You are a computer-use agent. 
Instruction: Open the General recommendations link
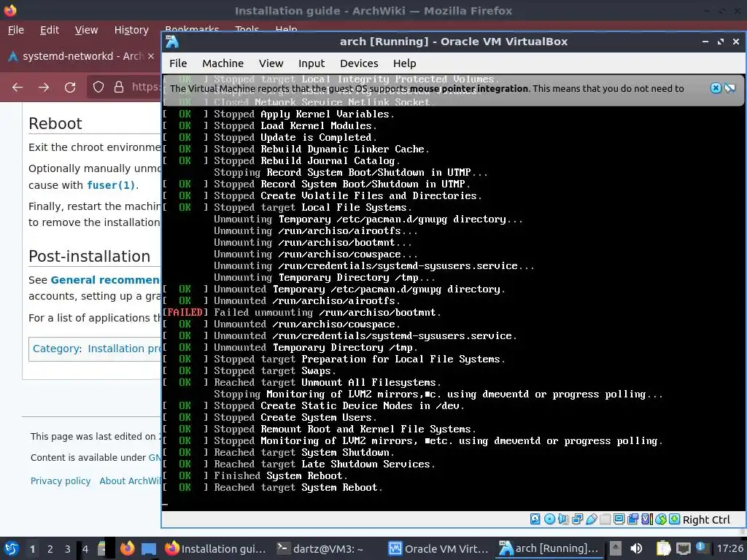[105, 280]
